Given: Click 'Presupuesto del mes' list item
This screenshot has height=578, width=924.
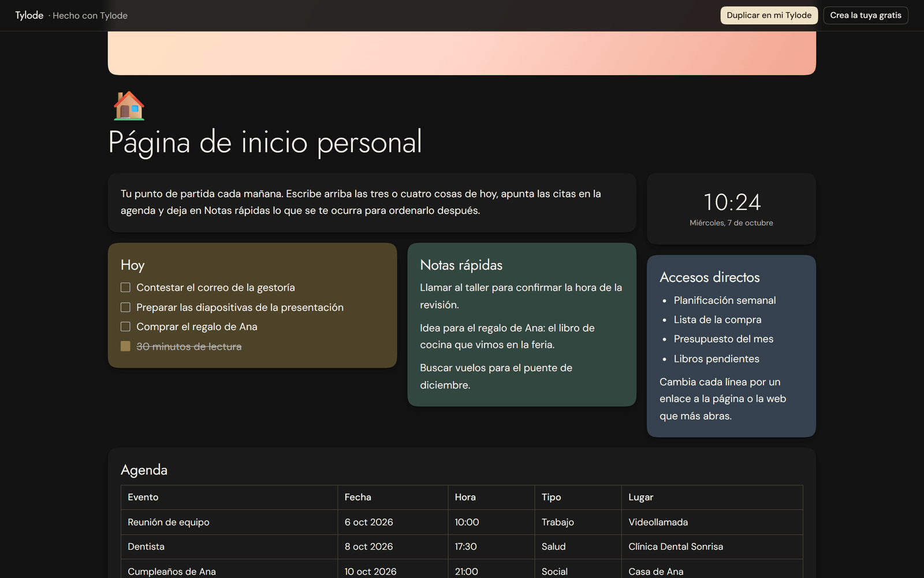Looking at the screenshot, I should coord(723,339).
